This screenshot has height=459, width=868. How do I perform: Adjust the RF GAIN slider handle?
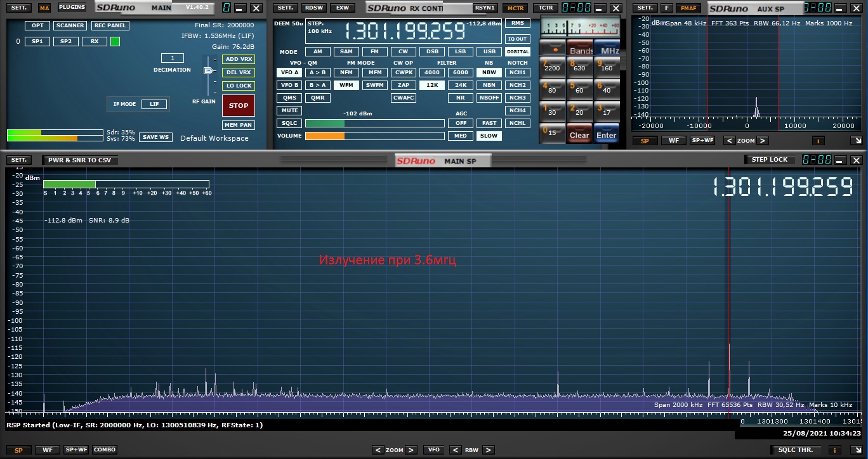(x=208, y=71)
